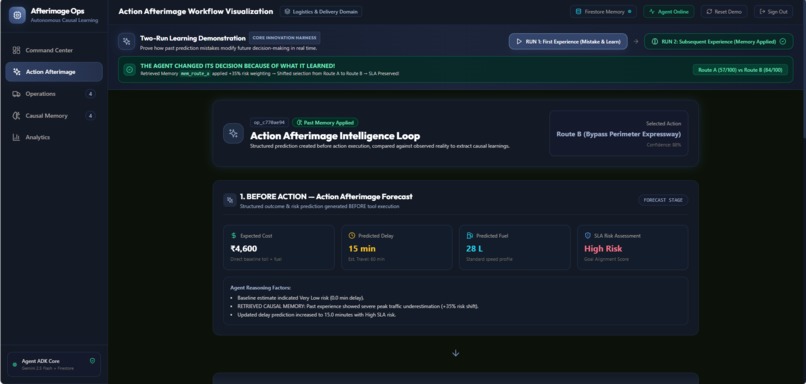Go to the Causal Memory section
Screen dimensions: 806x384
(54, 116)
